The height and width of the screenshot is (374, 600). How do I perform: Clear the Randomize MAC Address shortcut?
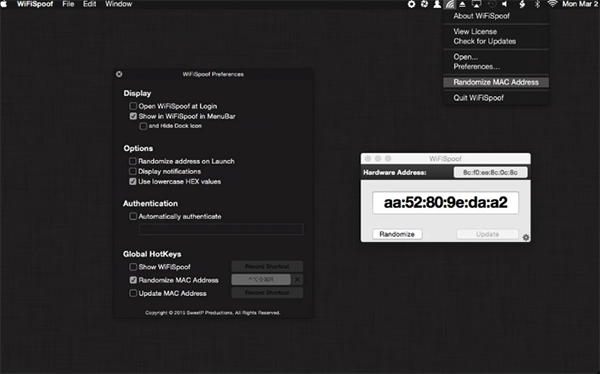point(297,279)
